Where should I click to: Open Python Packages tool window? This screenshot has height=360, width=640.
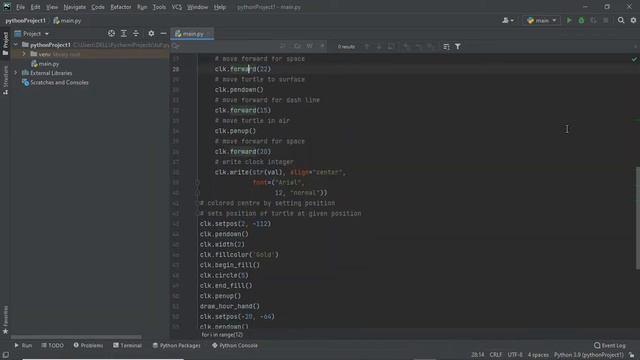176,345
